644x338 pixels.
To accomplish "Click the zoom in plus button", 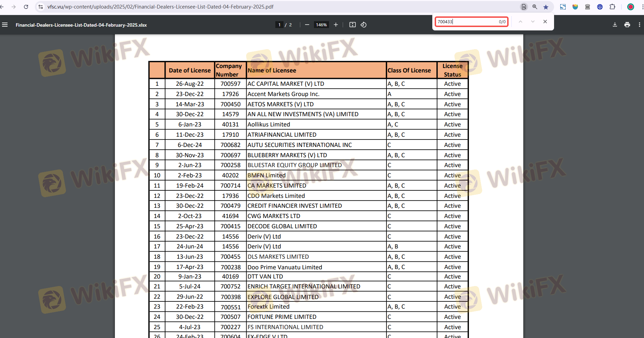I will click(336, 25).
